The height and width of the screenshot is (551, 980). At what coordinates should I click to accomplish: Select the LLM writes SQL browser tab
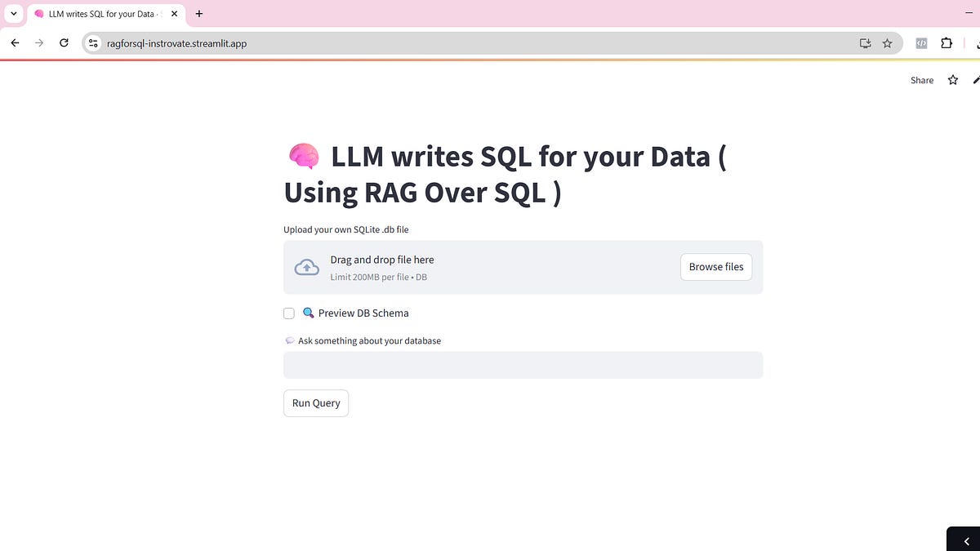point(105,14)
